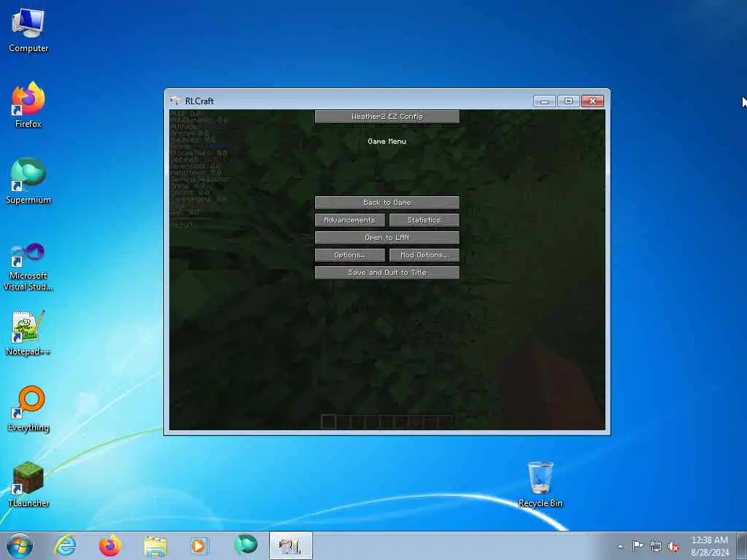Click the muted volume tray icon
Screen dimensions: 747x560
click(673, 546)
